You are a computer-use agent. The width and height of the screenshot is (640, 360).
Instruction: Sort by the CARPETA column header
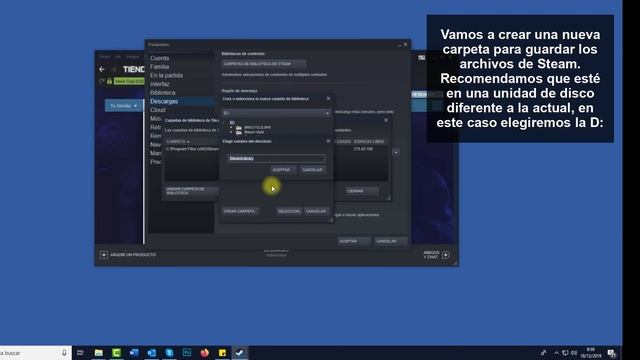click(178, 142)
